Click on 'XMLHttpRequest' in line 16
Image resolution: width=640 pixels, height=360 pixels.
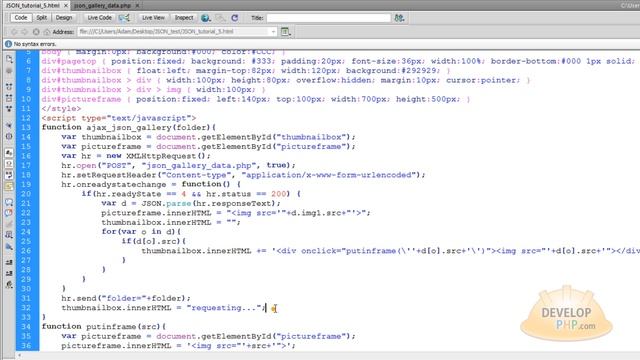tap(162, 156)
